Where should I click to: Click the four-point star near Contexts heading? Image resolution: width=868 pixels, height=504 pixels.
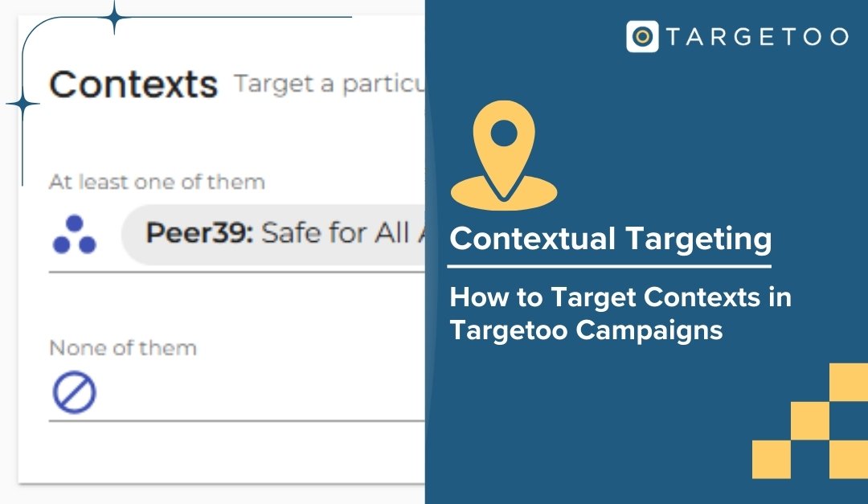pyautogui.click(x=23, y=104)
